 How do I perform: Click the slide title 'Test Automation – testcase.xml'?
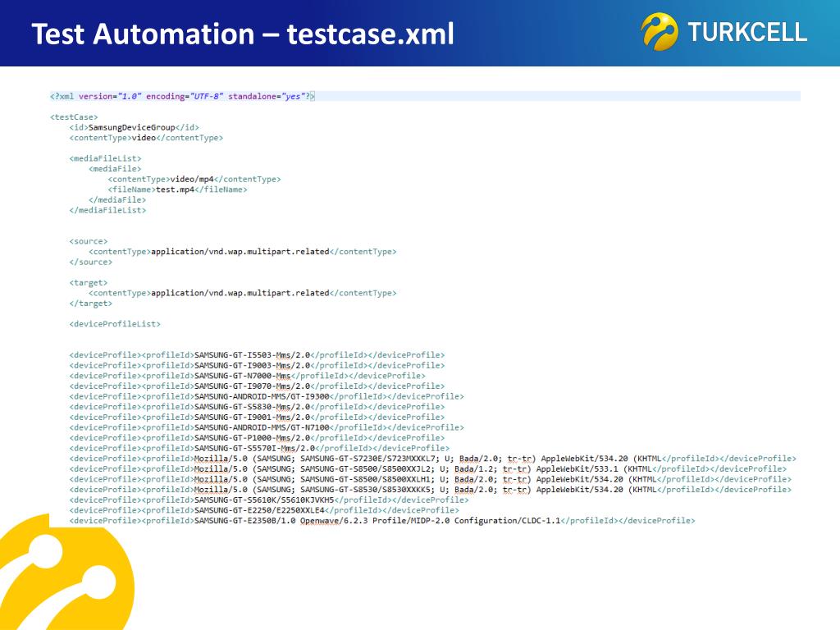click(x=243, y=34)
